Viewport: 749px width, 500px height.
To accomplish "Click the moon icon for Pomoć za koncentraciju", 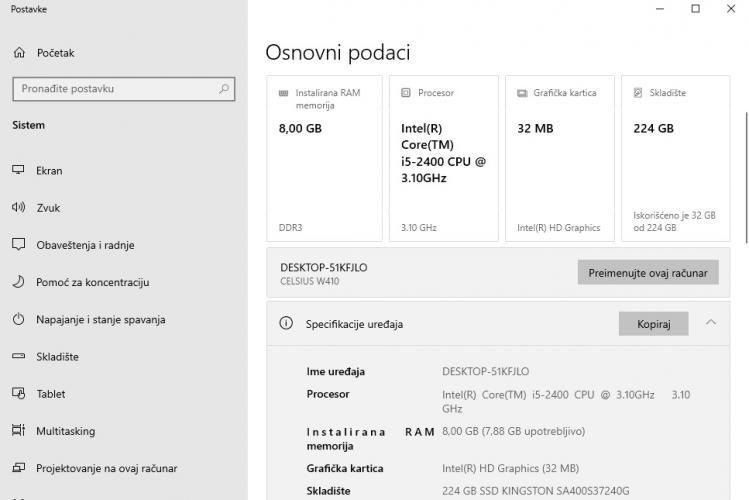I will point(18,282).
